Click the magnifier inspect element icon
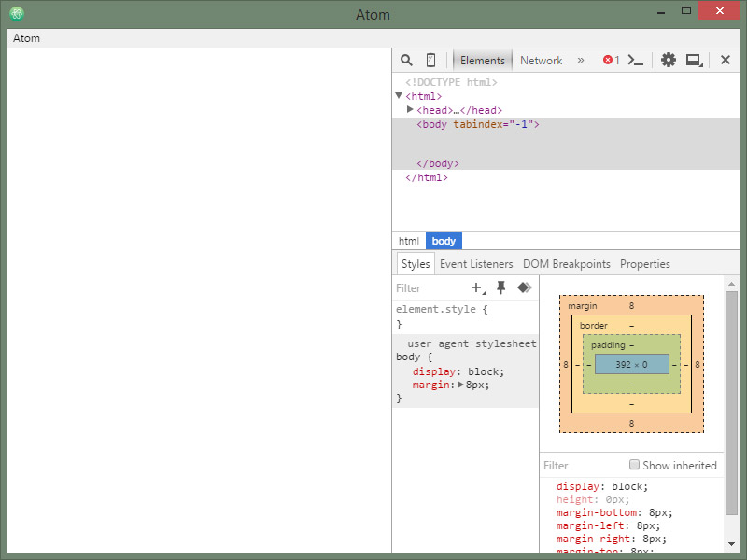 point(406,60)
